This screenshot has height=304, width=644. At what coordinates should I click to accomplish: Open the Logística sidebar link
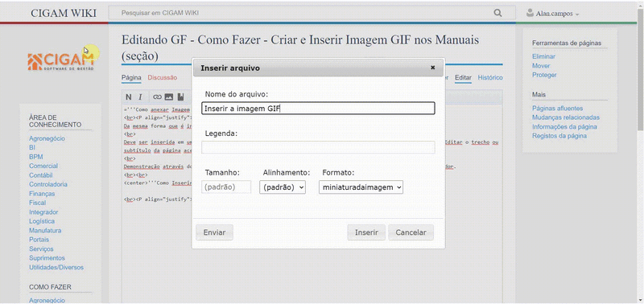[x=42, y=221]
